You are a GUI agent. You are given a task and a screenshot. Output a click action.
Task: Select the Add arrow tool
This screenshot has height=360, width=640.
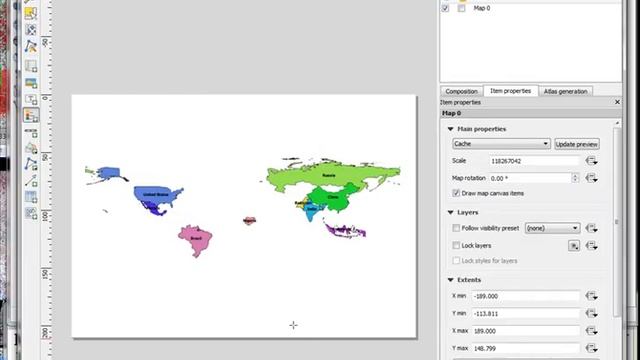pos(31,180)
